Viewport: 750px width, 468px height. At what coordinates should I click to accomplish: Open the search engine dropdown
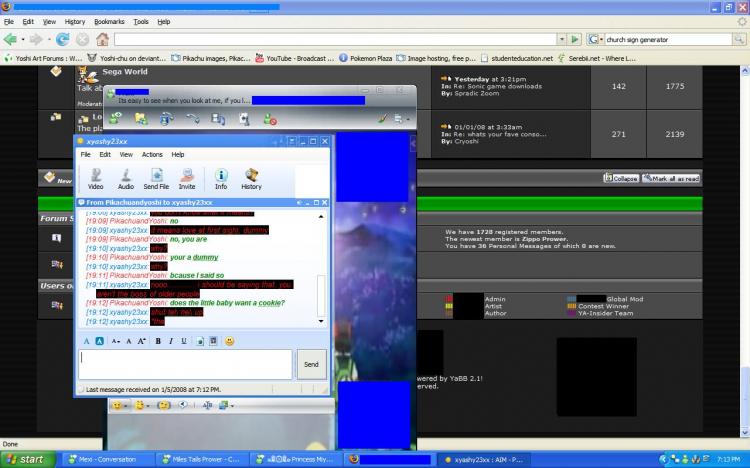(597, 39)
